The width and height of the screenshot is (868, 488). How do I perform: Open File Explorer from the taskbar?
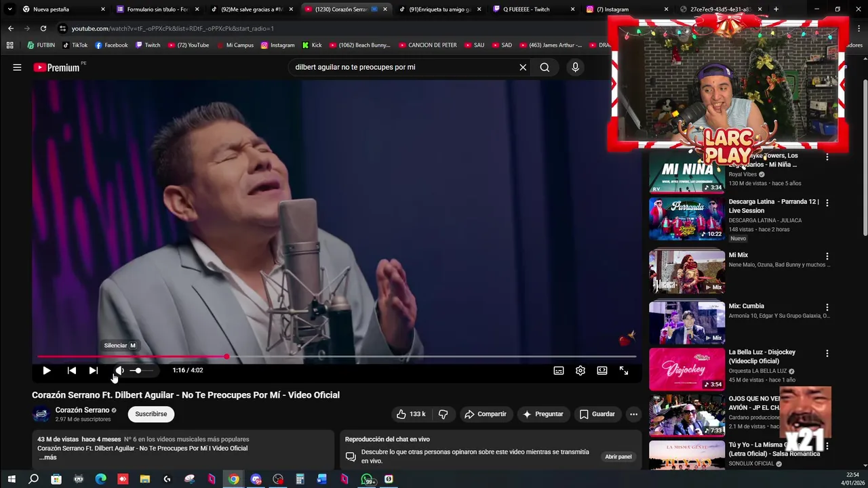click(x=144, y=479)
